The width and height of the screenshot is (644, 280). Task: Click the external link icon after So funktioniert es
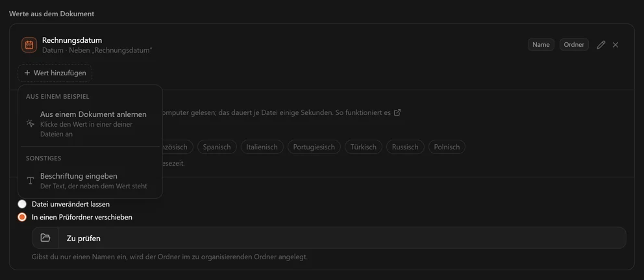click(x=397, y=112)
